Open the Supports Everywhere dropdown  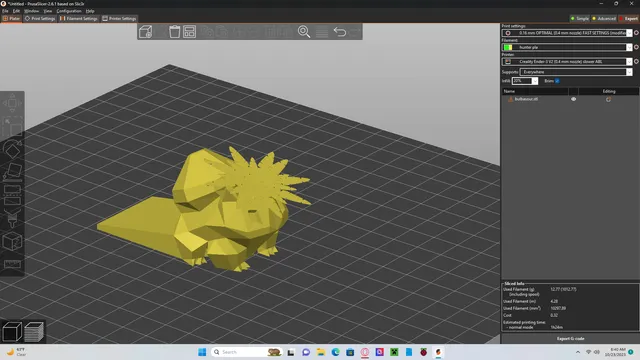[576, 72]
